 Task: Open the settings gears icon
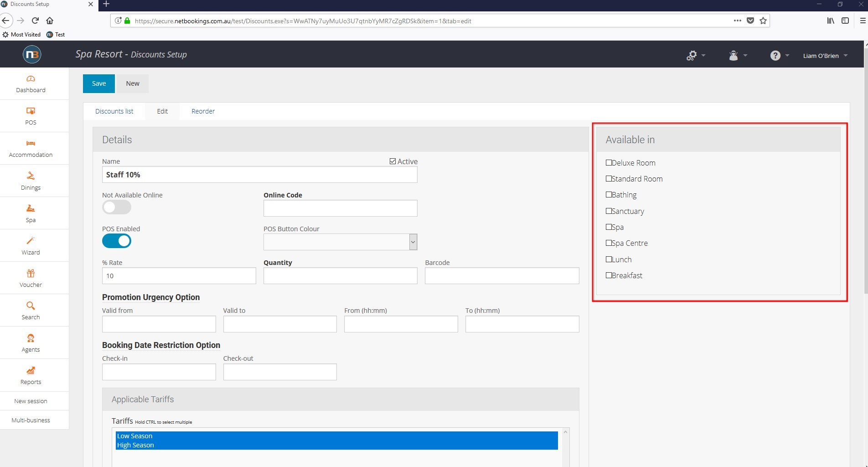pyautogui.click(x=692, y=56)
